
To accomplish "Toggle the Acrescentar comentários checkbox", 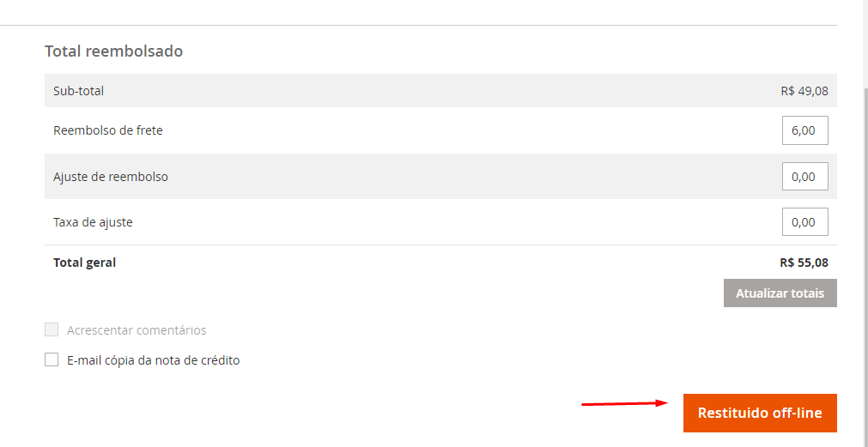I will [52, 329].
